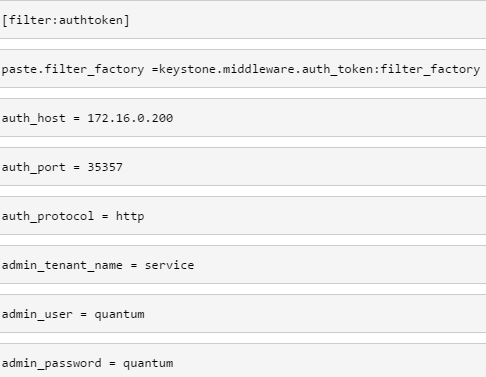Click the word http in auth_protocol
This screenshot has height=377, width=486.
point(130,216)
